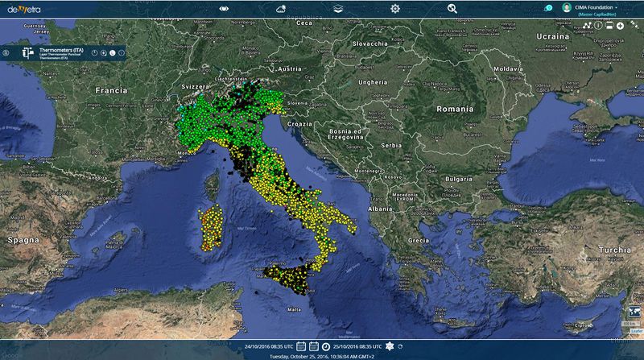Click the plus add tool icon
This screenshot has width=644, height=360.
(620, 26)
